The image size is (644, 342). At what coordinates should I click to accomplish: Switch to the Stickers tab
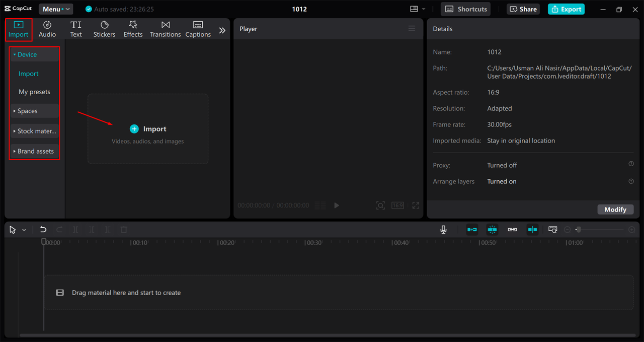[x=104, y=29]
